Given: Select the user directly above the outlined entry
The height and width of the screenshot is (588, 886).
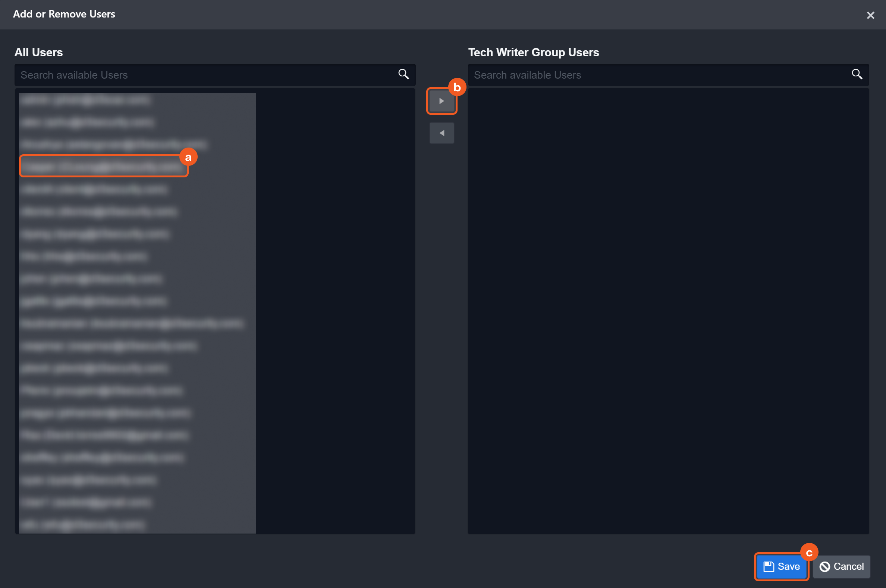Looking at the screenshot, I should (113, 144).
